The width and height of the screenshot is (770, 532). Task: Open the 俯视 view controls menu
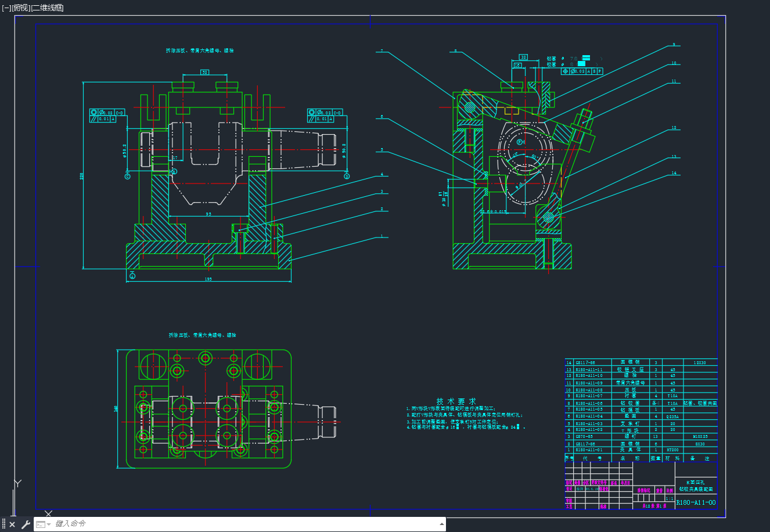pos(20,8)
